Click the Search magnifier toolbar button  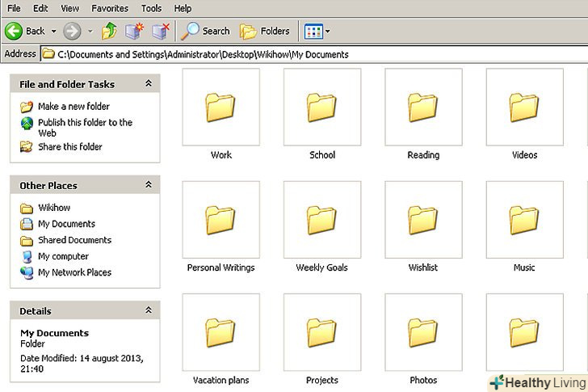pyautogui.click(x=206, y=32)
